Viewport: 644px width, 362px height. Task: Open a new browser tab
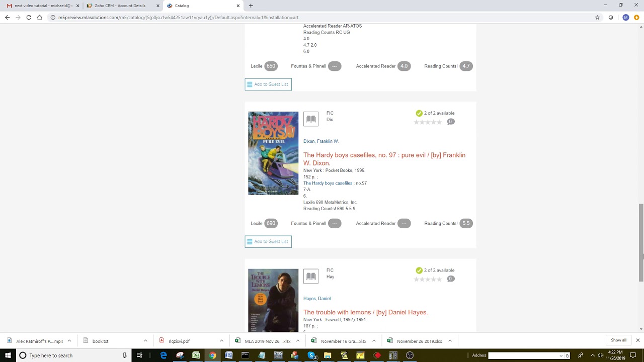pyautogui.click(x=251, y=6)
